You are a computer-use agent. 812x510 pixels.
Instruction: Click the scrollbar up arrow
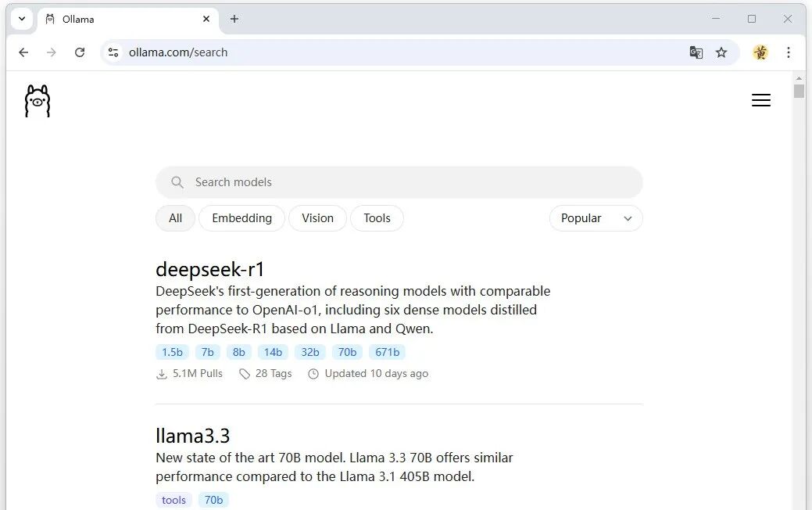point(799,78)
